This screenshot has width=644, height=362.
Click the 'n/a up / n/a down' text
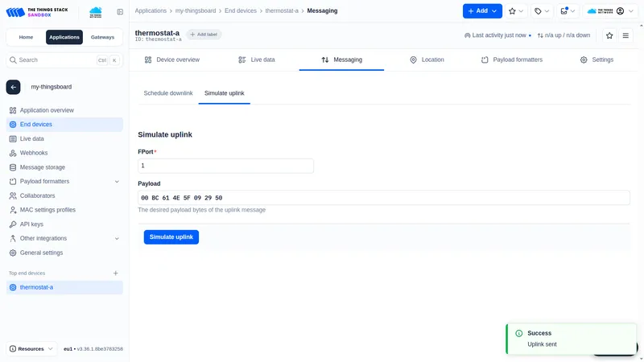click(568, 35)
